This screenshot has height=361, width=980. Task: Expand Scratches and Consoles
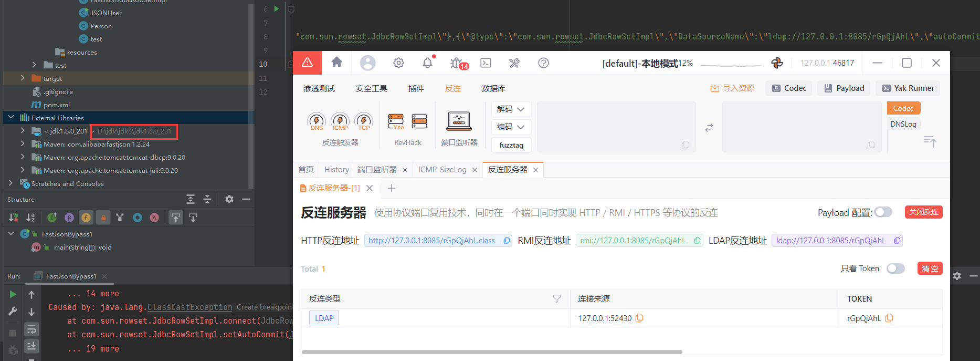(x=11, y=183)
